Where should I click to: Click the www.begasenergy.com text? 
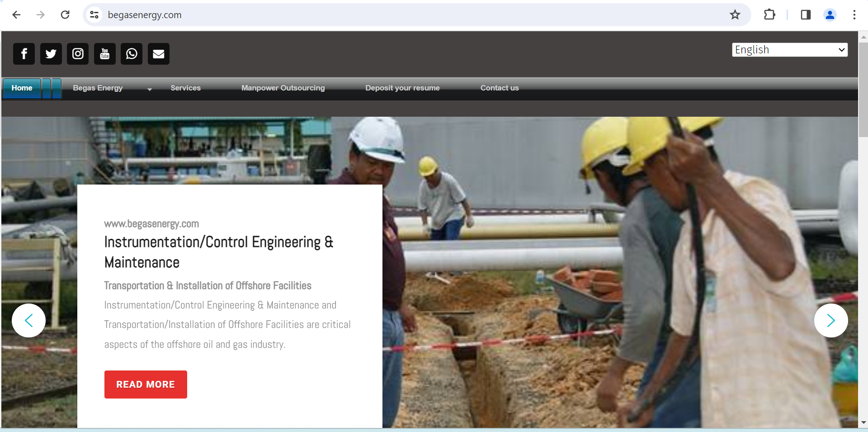(151, 224)
